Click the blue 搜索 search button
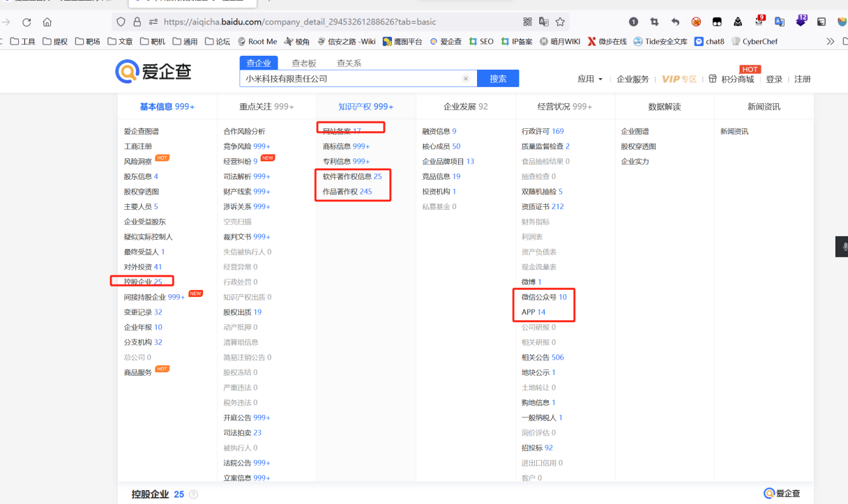This screenshot has height=504, width=848. pos(498,79)
